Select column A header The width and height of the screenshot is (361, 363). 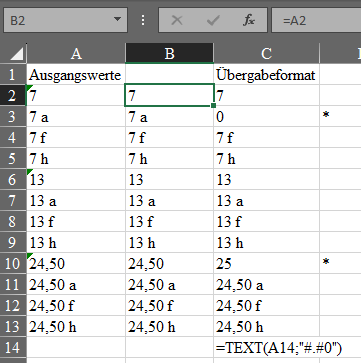click(x=76, y=53)
